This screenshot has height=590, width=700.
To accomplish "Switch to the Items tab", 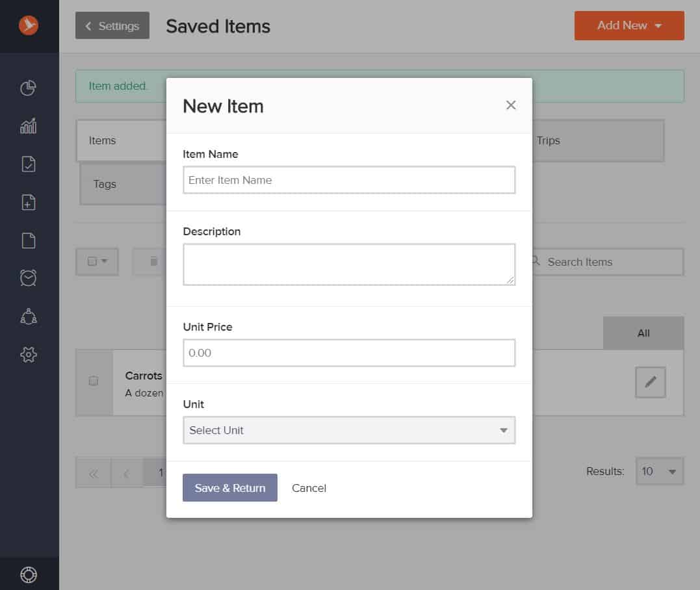I will (121, 140).
